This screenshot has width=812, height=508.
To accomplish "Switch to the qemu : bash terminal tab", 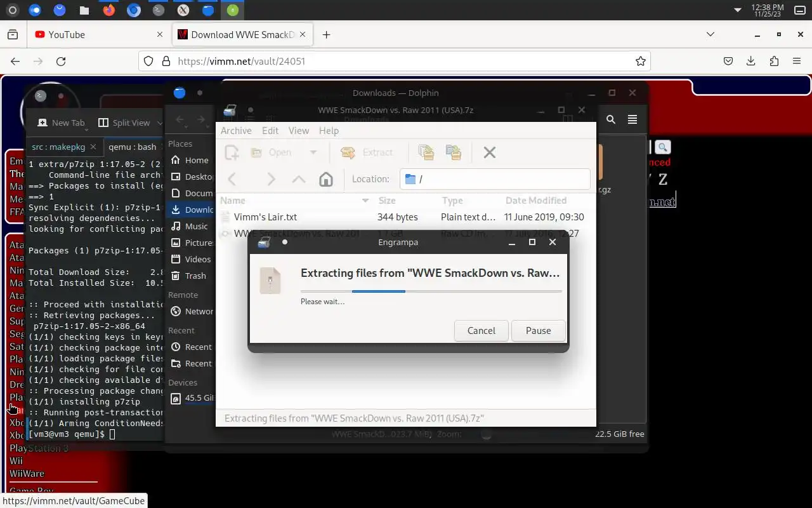I will point(132,147).
